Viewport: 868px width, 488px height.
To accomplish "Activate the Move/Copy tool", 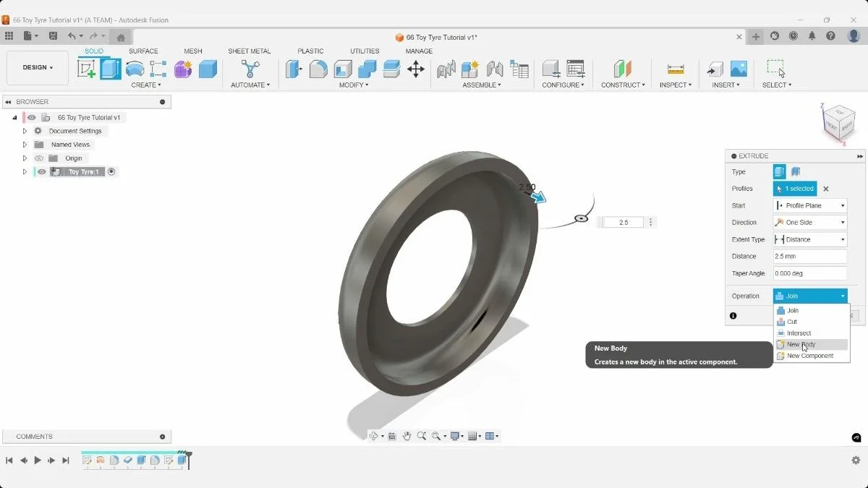I will pos(416,69).
